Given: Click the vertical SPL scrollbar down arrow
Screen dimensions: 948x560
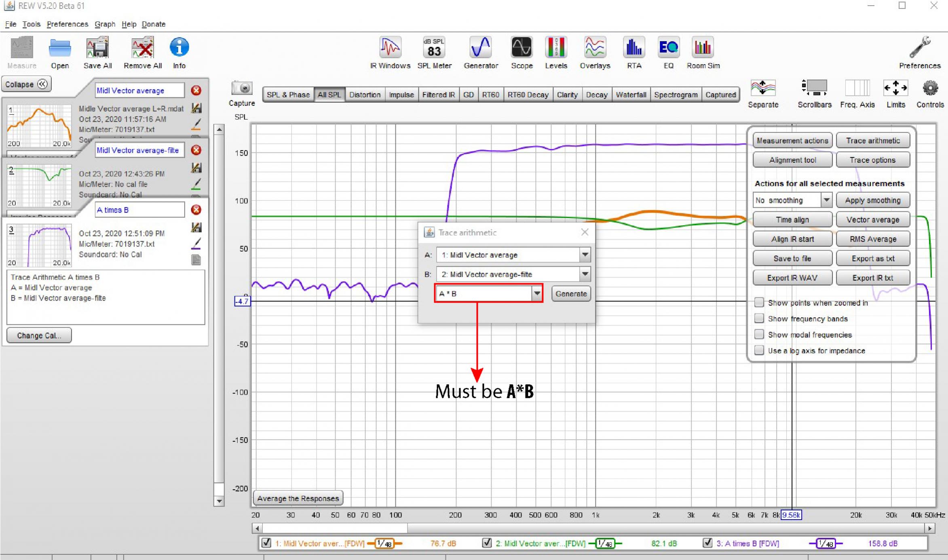Looking at the screenshot, I should point(219,501).
